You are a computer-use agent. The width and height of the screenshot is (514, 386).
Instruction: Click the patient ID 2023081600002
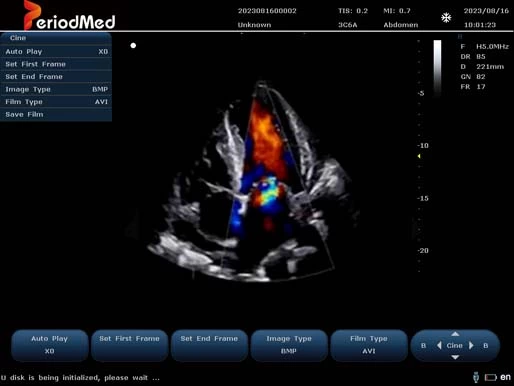coord(267,11)
